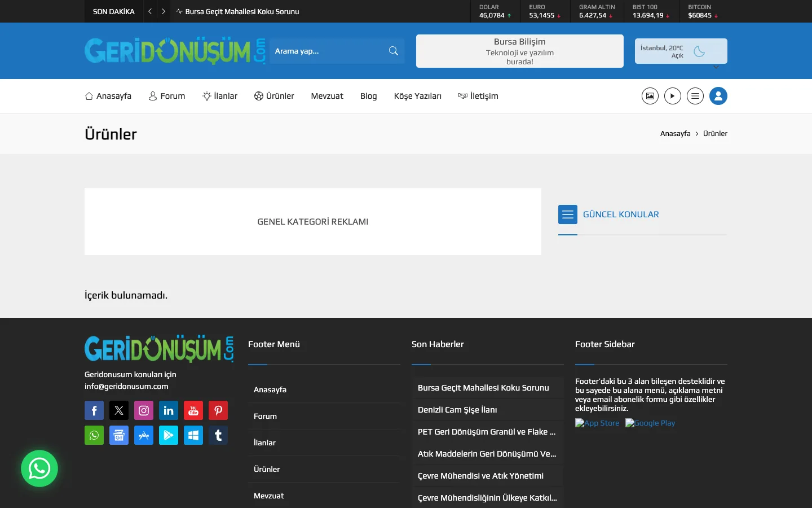Open the Mevzuat navigation item

pyautogui.click(x=327, y=96)
